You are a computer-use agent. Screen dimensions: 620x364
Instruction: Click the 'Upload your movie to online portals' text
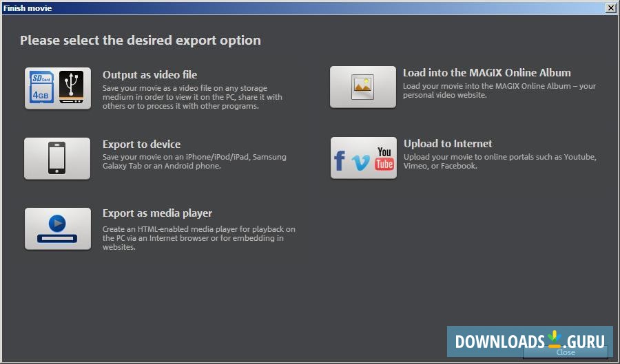[x=500, y=162]
